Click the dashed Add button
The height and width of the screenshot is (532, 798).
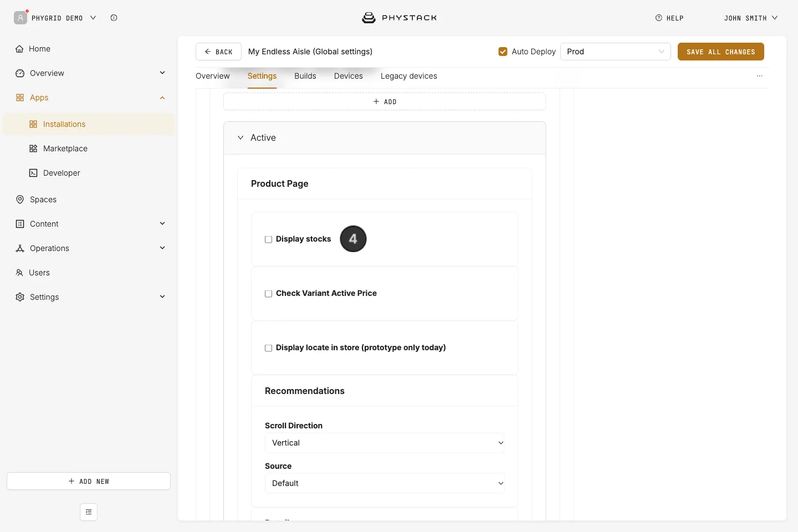tap(385, 101)
